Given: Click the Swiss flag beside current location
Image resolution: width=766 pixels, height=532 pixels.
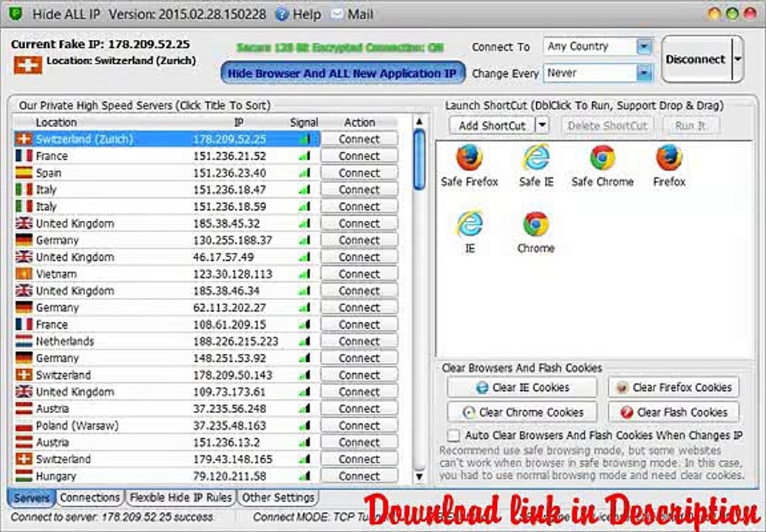Looking at the screenshot, I should [x=28, y=66].
